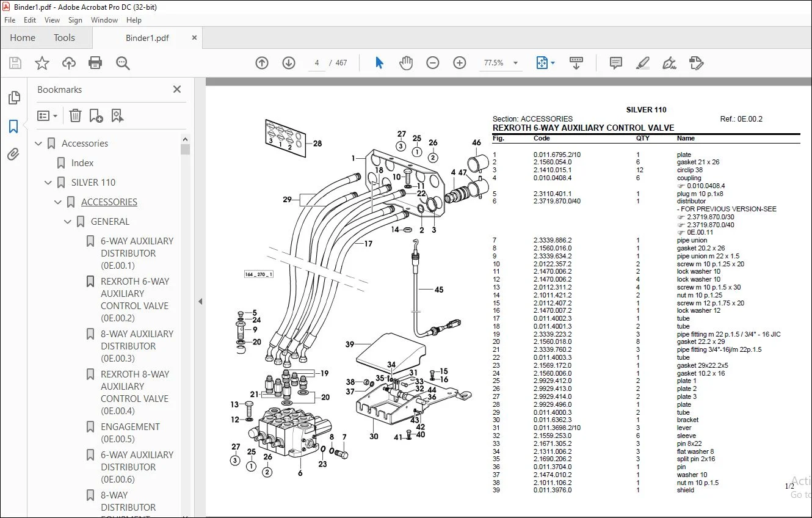Open the underlined ACCESSORIES bookmark

[x=109, y=202]
